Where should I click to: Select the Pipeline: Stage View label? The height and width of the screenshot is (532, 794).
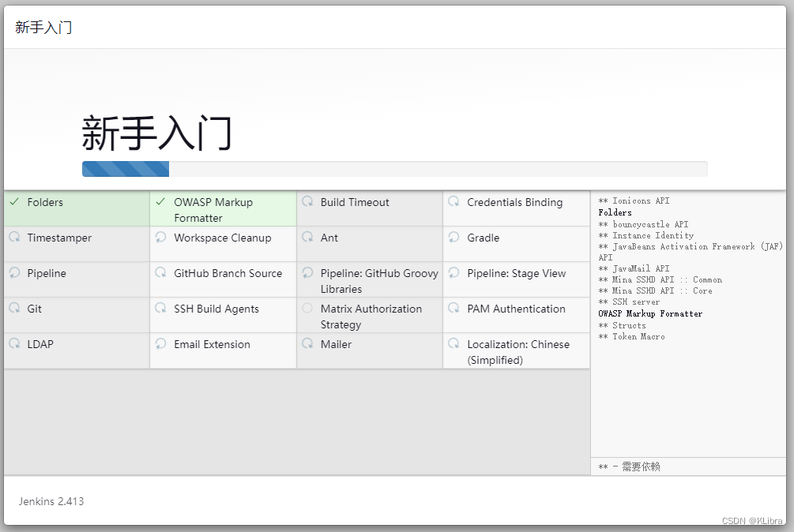pyautogui.click(x=516, y=273)
